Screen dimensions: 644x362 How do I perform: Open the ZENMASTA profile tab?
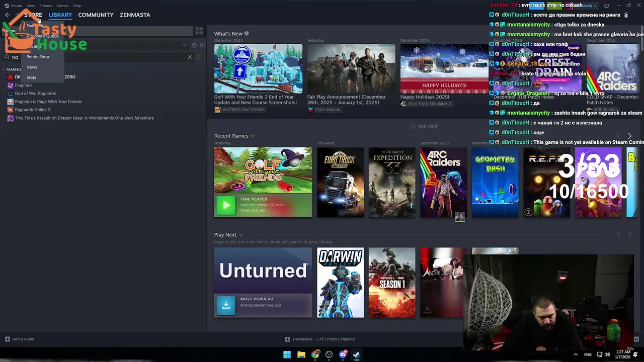135,15
